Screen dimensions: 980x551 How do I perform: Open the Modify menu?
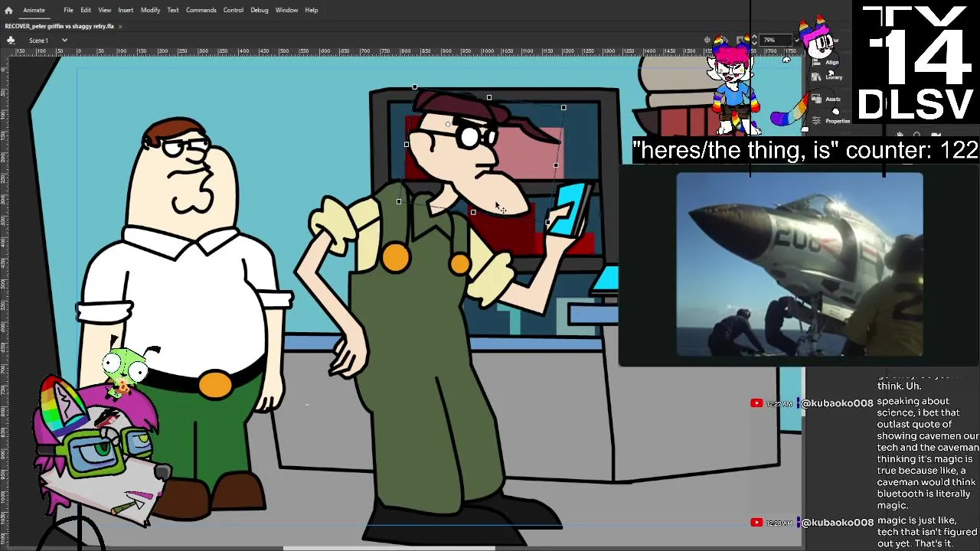pos(150,10)
